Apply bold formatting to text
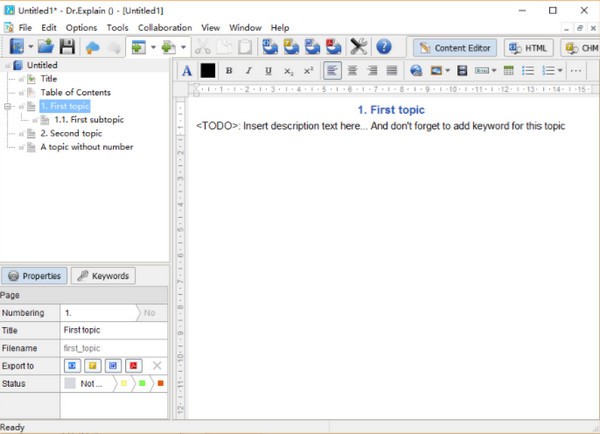Viewport: 600px width, 434px height. (x=229, y=71)
